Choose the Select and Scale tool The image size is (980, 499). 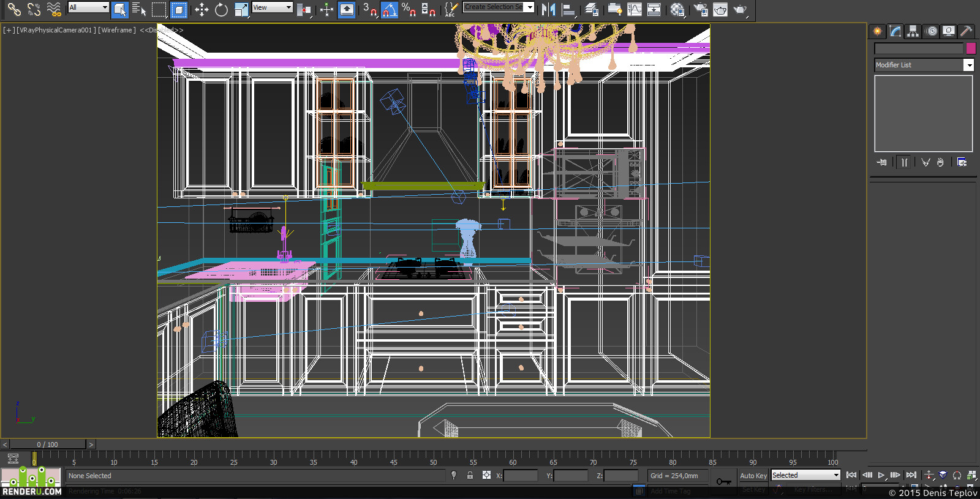tap(242, 9)
